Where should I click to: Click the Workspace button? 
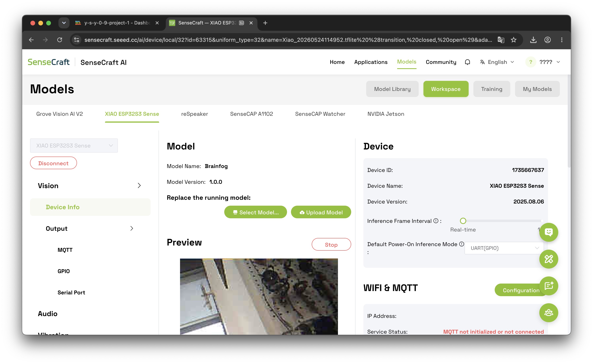pyautogui.click(x=446, y=89)
